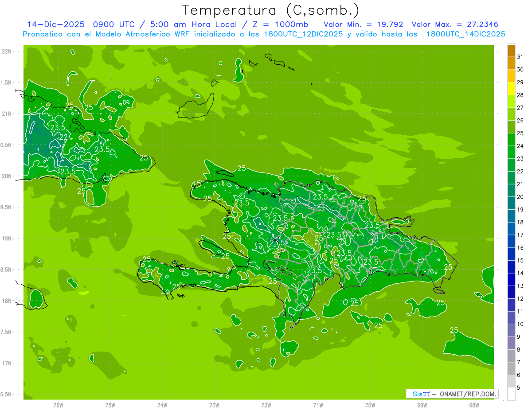
Task: Select the '70W' longitude axis label
Action: [370, 405]
